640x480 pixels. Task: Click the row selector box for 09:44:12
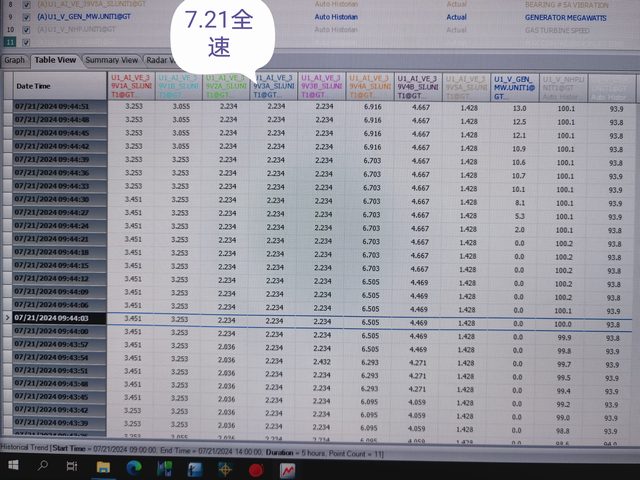[x=8, y=278]
